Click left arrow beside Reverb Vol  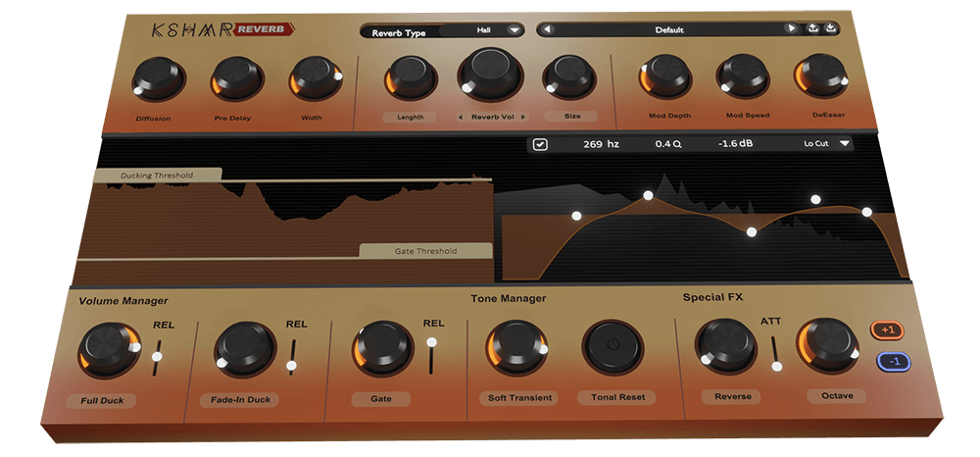tap(461, 117)
